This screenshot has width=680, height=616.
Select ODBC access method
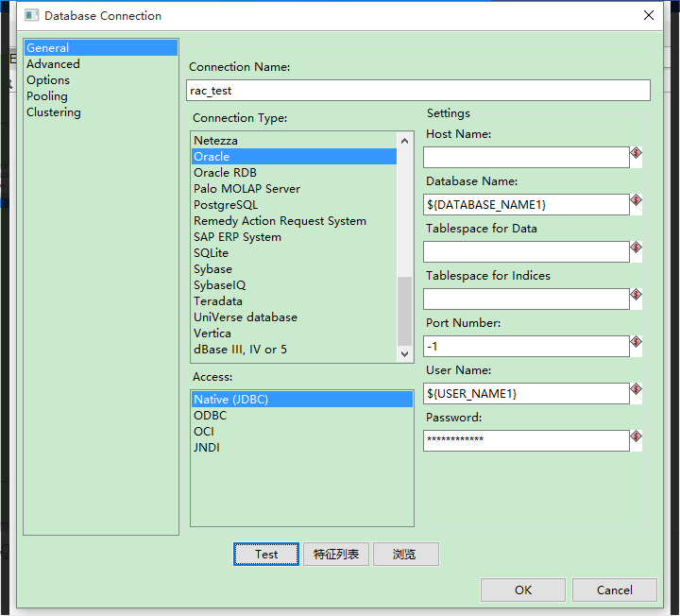302,415
